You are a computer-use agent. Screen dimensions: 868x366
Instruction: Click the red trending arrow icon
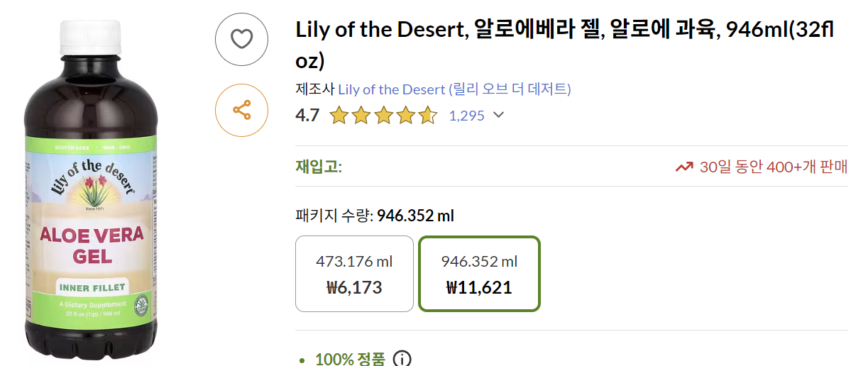tap(684, 167)
